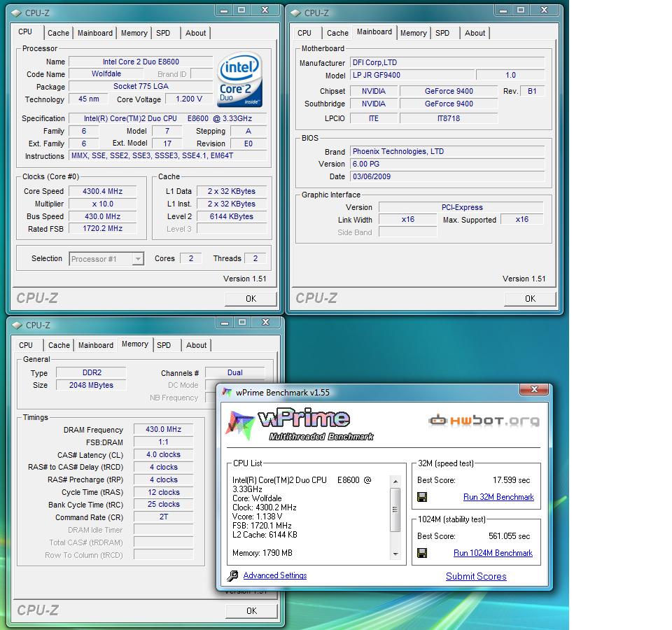This screenshot has height=630, width=672.
Task: Maximize the CPU-Z Memory window
Action: point(243,322)
